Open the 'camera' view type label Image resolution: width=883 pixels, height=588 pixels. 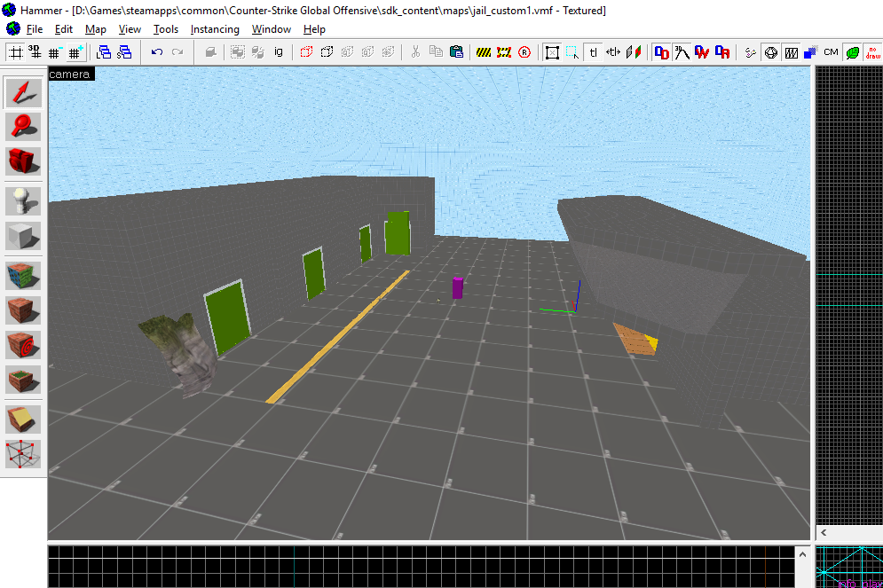pos(70,74)
